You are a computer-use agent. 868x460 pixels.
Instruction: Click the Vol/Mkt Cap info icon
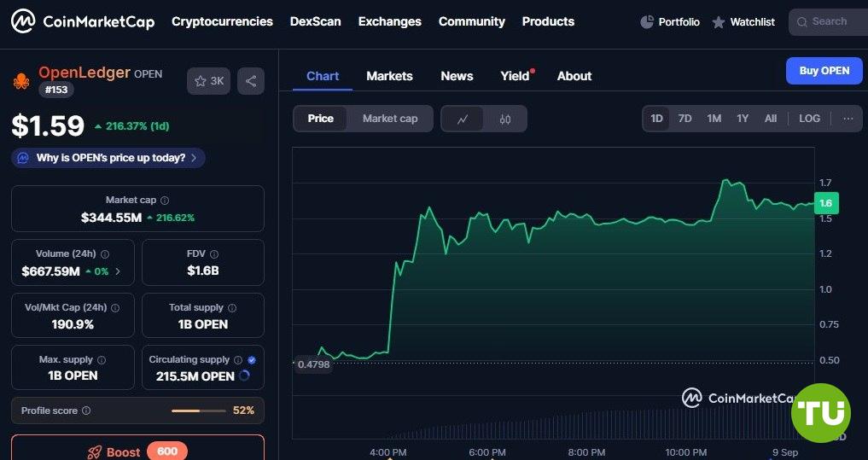coord(115,308)
